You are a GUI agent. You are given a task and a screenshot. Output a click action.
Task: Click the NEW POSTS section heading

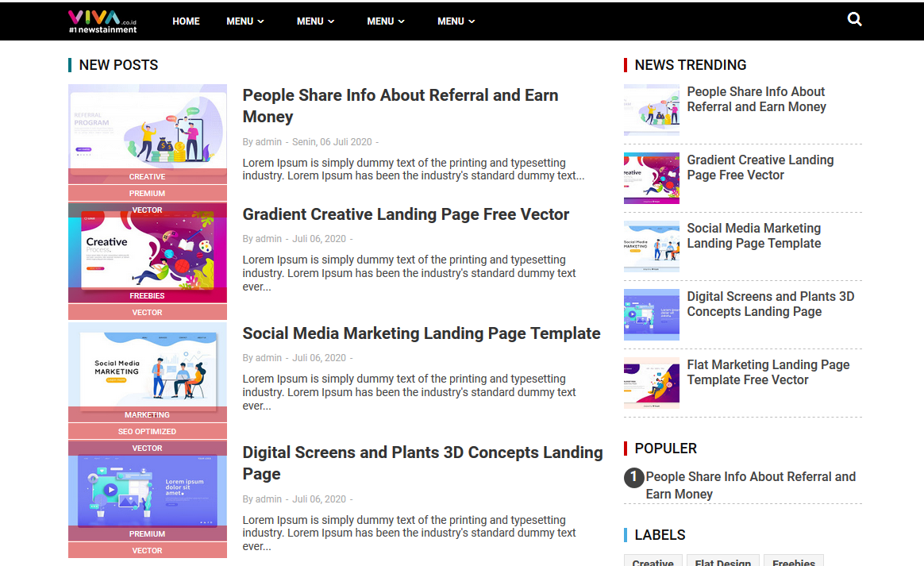click(x=118, y=65)
